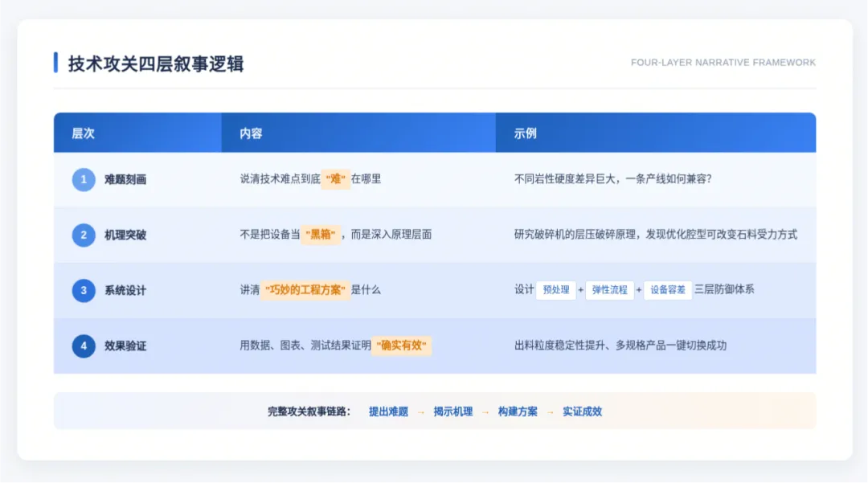Click content text 而是深入原理层面
The height and width of the screenshot is (483, 868).
coord(391,235)
